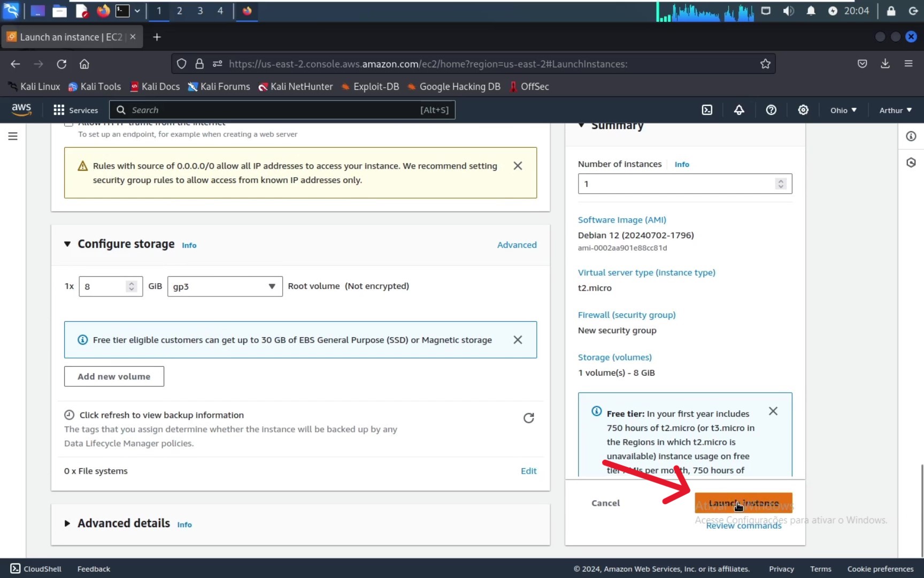Open the Advanced details Info link
The image size is (924, 578).
pyautogui.click(x=184, y=525)
